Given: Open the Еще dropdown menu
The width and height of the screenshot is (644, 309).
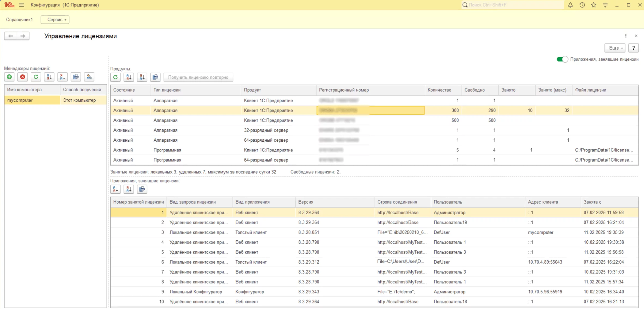Looking at the screenshot, I should click(615, 48).
